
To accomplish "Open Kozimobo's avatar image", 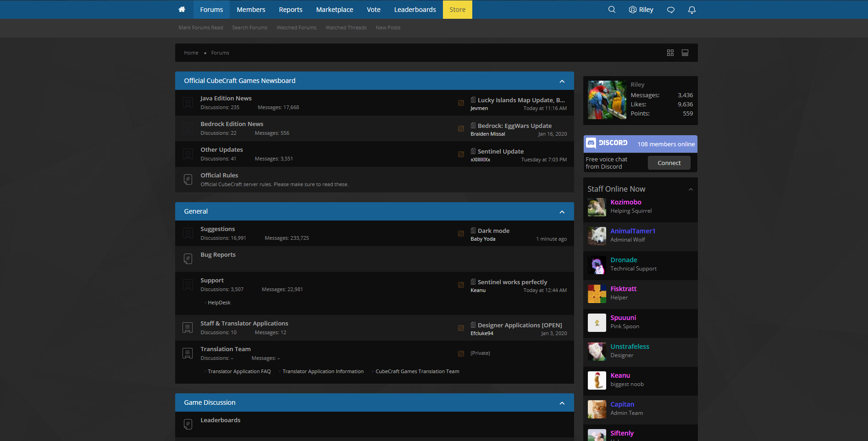I will pyautogui.click(x=597, y=207).
